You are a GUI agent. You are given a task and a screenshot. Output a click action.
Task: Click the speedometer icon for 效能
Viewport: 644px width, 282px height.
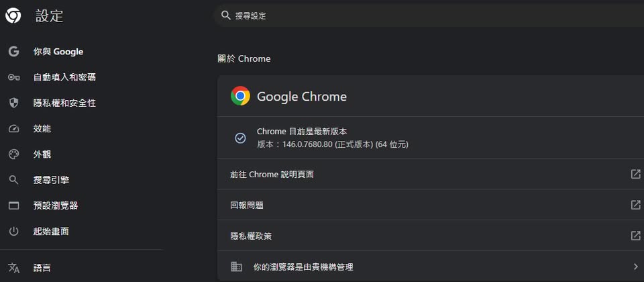(13, 128)
